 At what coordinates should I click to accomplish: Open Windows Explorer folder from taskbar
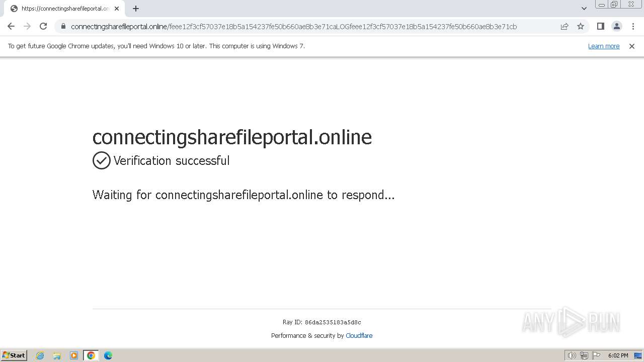pyautogui.click(x=57, y=355)
